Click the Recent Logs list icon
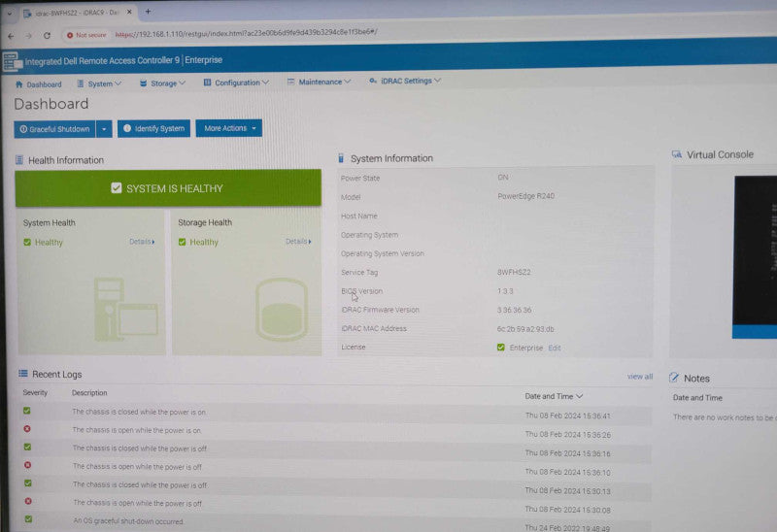 [22, 374]
